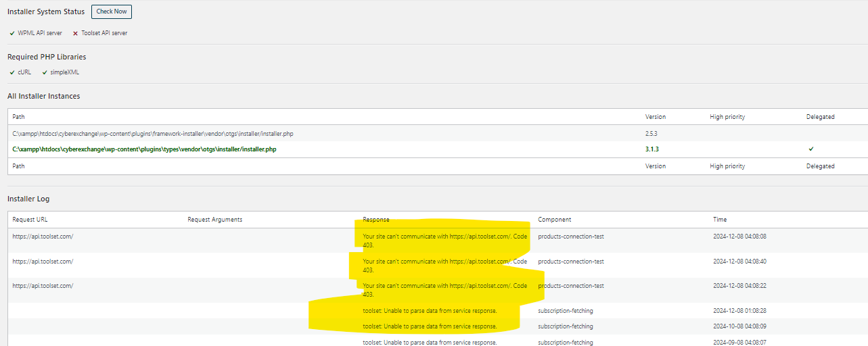Click the Version column header at table top
This screenshot has height=346, width=868.
coord(656,117)
